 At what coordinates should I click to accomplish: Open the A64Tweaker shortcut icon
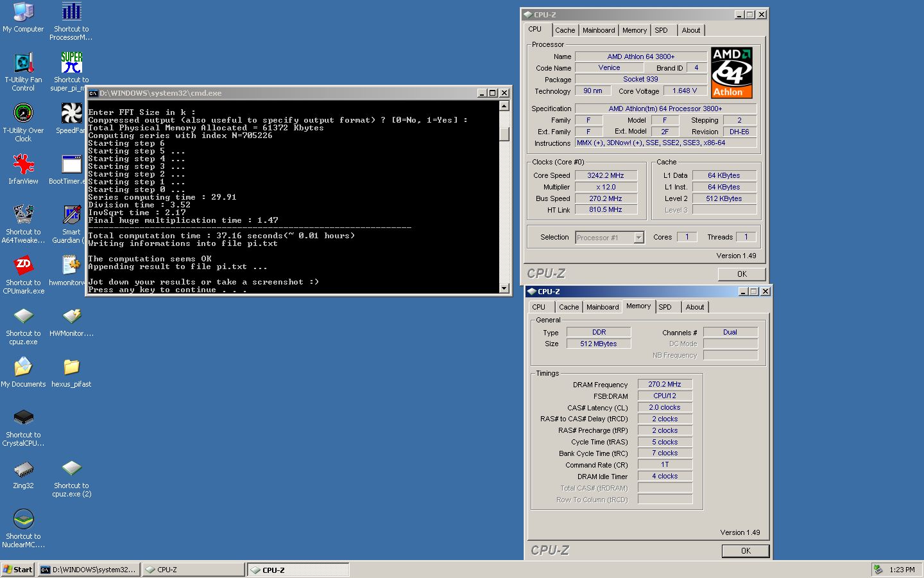click(23, 215)
